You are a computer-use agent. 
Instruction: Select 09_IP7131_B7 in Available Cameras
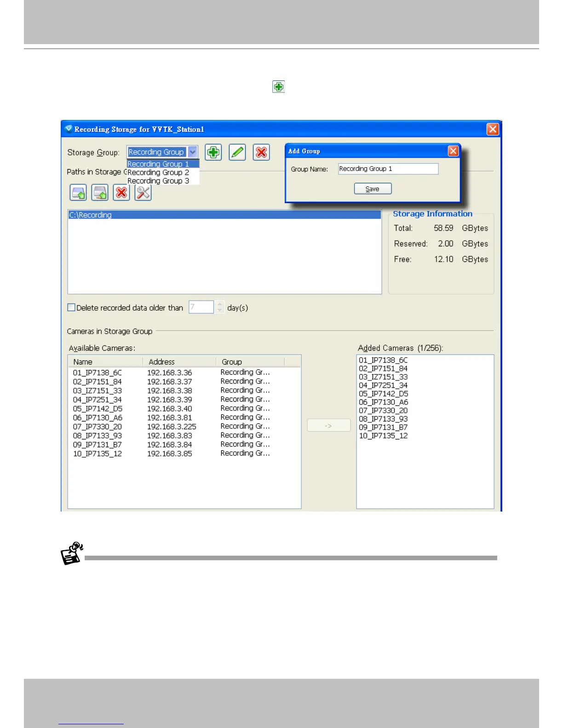click(x=184, y=444)
